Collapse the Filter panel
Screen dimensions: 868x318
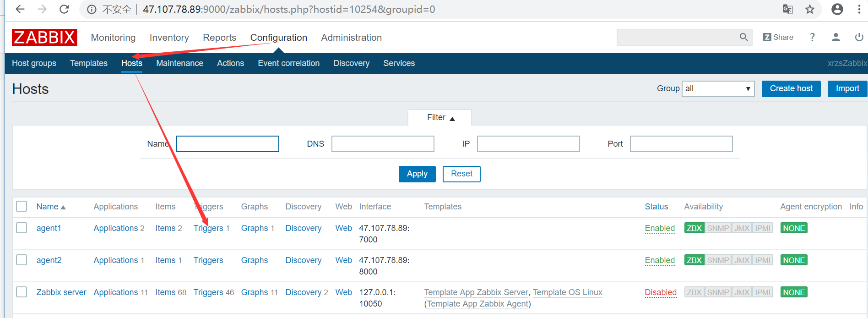tap(440, 118)
